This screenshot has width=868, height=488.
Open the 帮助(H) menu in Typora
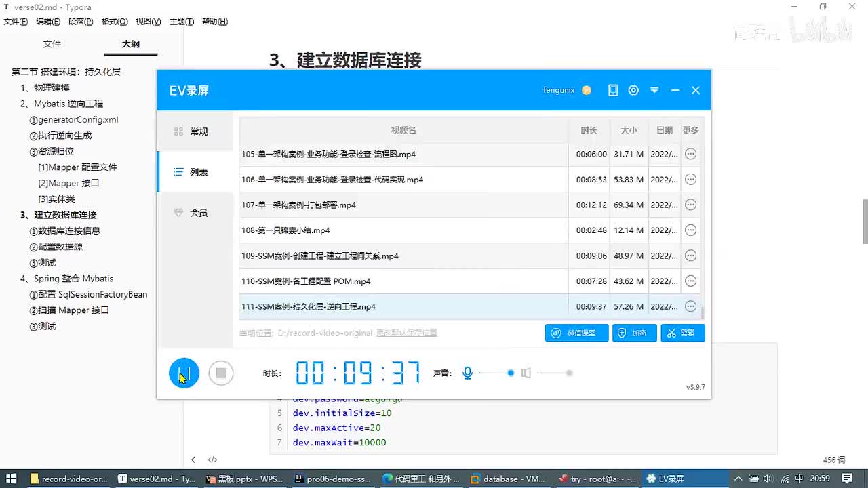pos(215,22)
